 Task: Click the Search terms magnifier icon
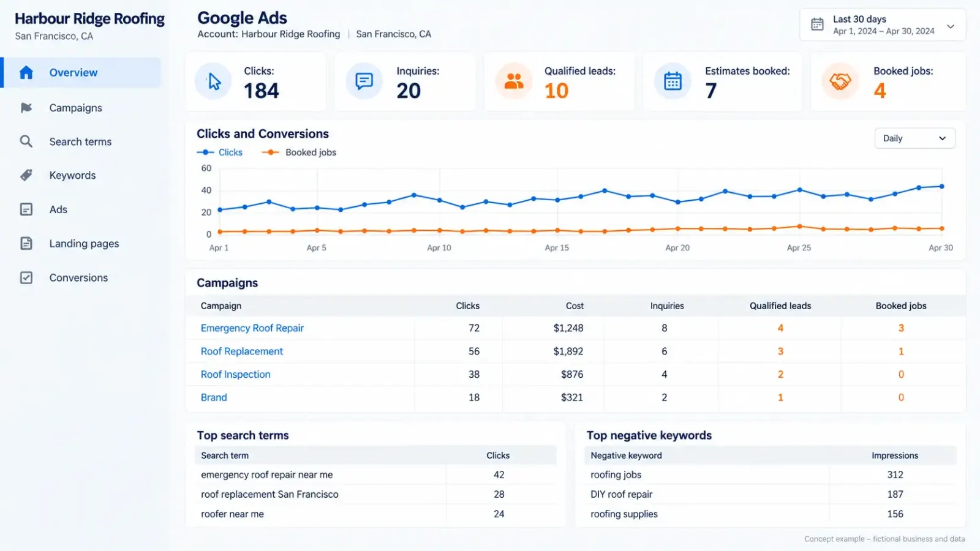pyautogui.click(x=26, y=141)
